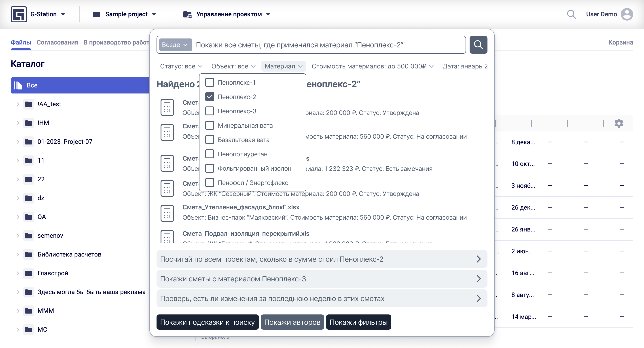Open global search magnifier in header
This screenshot has width=644, height=348.
pyautogui.click(x=571, y=14)
